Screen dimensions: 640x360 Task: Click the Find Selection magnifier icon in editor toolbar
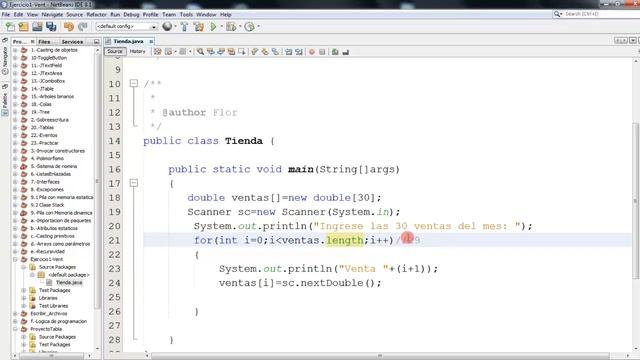pos(200,52)
